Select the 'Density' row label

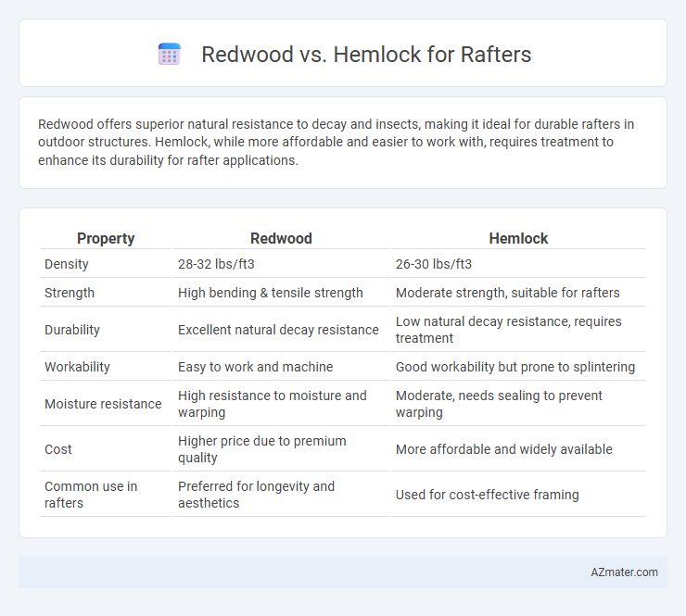[x=67, y=264]
